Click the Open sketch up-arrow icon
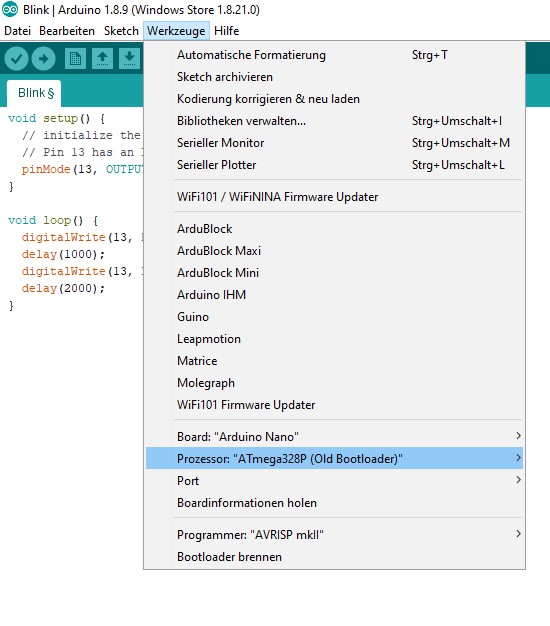The width and height of the screenshot is (550, 626). (102, 59)
